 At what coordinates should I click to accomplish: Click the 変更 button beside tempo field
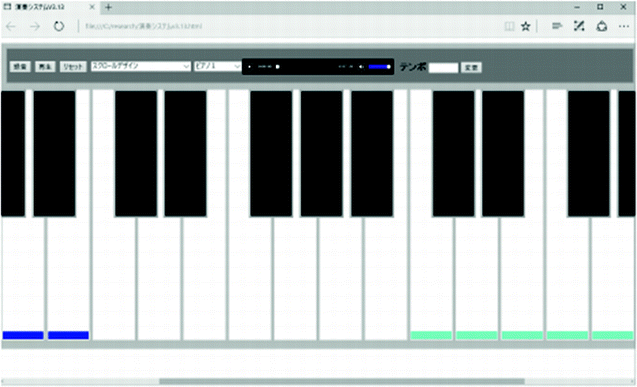[x=471, y=67]
